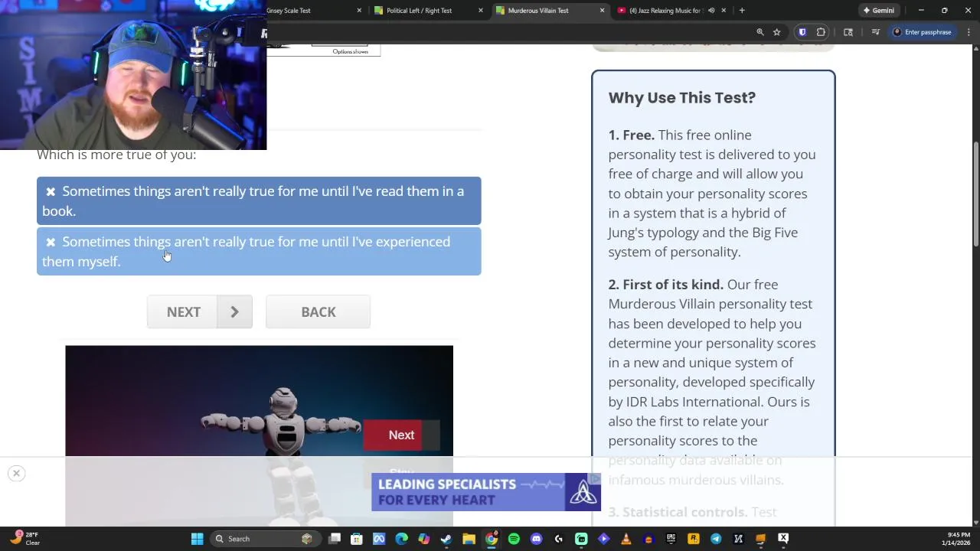980x551 pixels.
Task: Click the search-tabs icon in the toolbar
Action: click(848, 32)
